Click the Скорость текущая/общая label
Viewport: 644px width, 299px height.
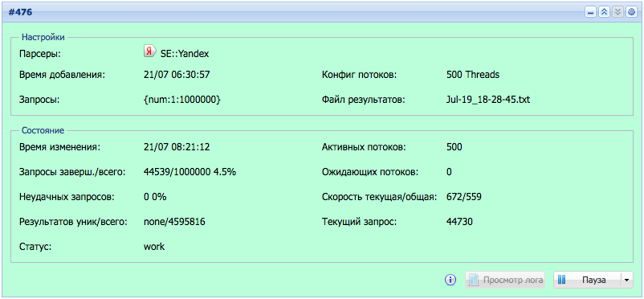tap(379, 197)
